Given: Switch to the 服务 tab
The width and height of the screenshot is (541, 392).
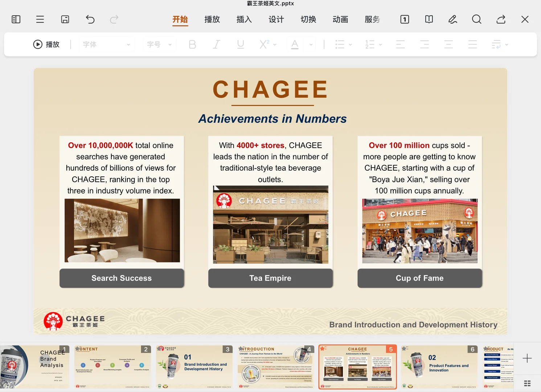Looking at the screenshot, I should tap(372, 19).
